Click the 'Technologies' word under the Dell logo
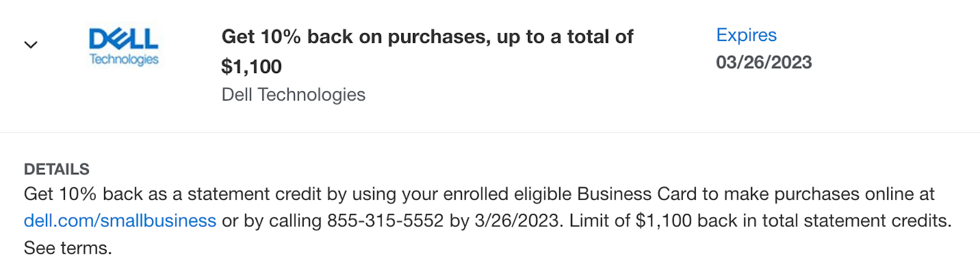Screen dimensions: 980x274 point(124,59)
